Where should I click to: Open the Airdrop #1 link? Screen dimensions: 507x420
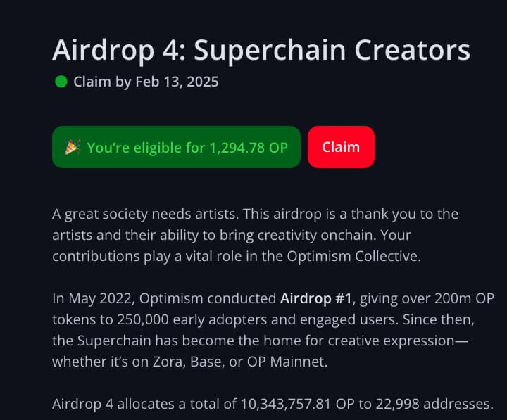(315, 298)
